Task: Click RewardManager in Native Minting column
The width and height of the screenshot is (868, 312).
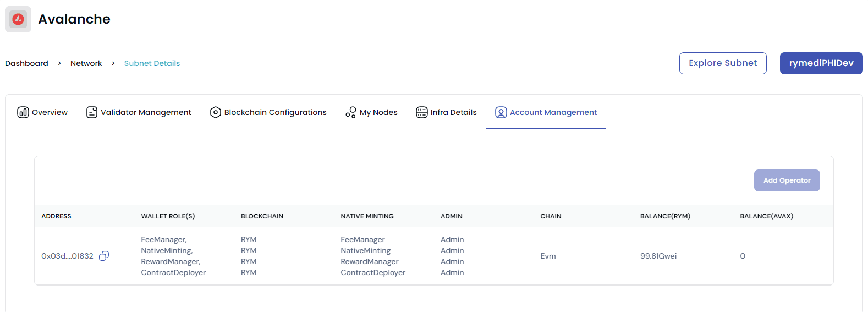Action: 369,261
